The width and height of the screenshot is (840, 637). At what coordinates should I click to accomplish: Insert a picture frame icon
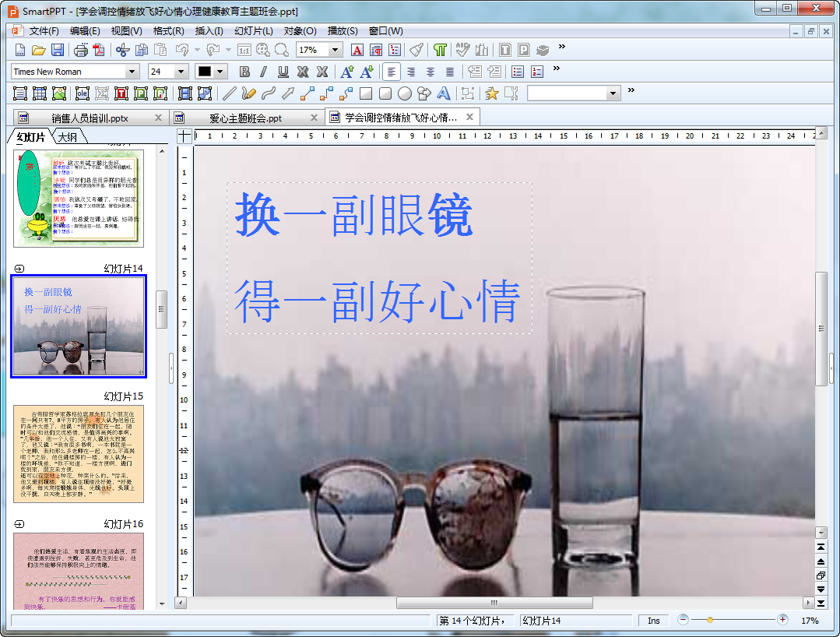pyautogui.click(x=59, y=93)
